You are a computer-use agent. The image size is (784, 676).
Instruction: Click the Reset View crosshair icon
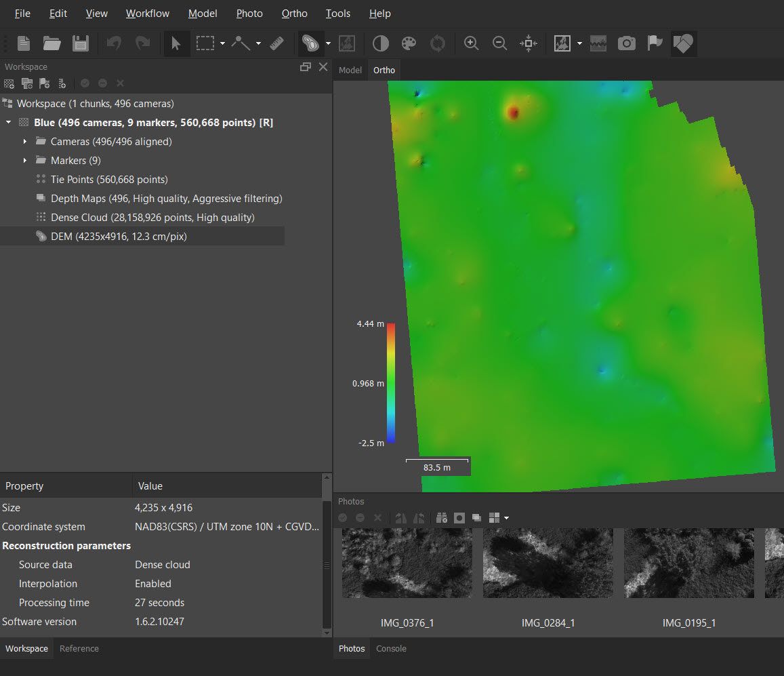click(528, 43)
